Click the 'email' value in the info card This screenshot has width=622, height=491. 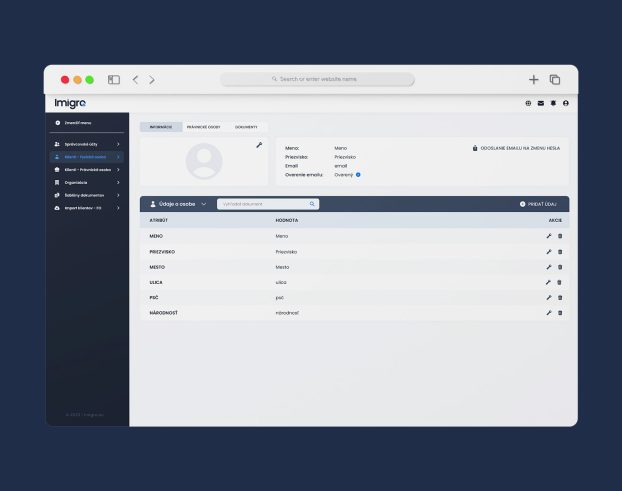click(341, 166)
